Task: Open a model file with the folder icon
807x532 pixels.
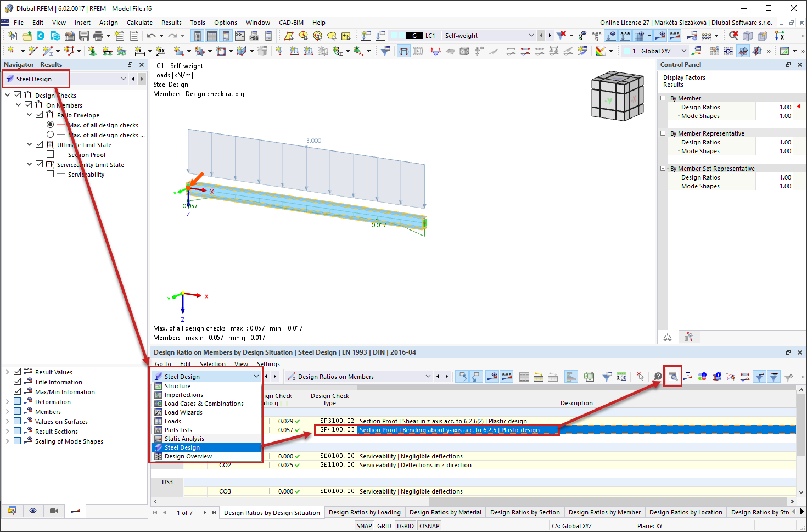Action: pos(26,36)
